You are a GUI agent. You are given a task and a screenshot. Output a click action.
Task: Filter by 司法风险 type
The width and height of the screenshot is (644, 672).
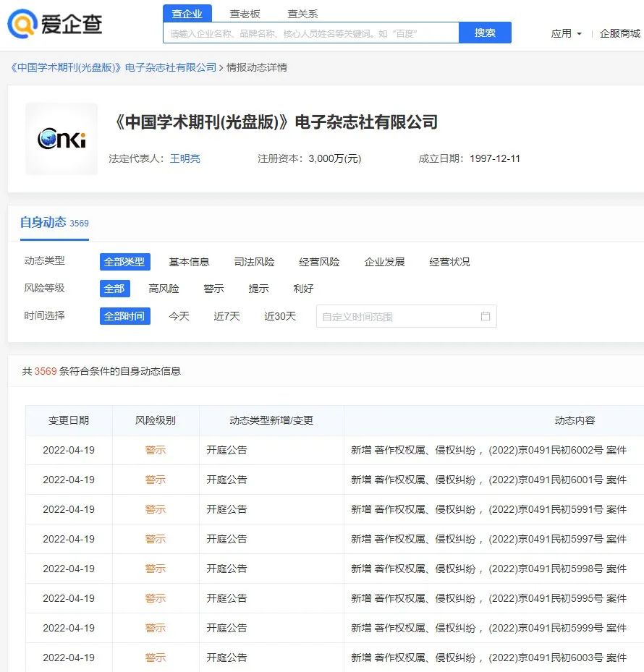(254, 262)
